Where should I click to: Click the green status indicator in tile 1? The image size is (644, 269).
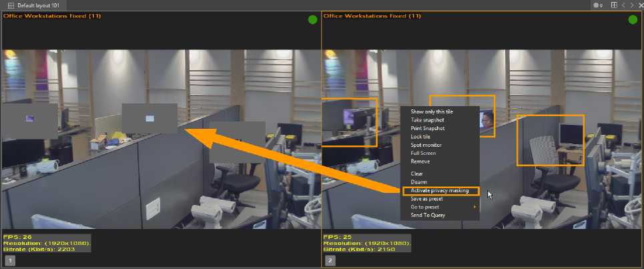tap(312, 20)
